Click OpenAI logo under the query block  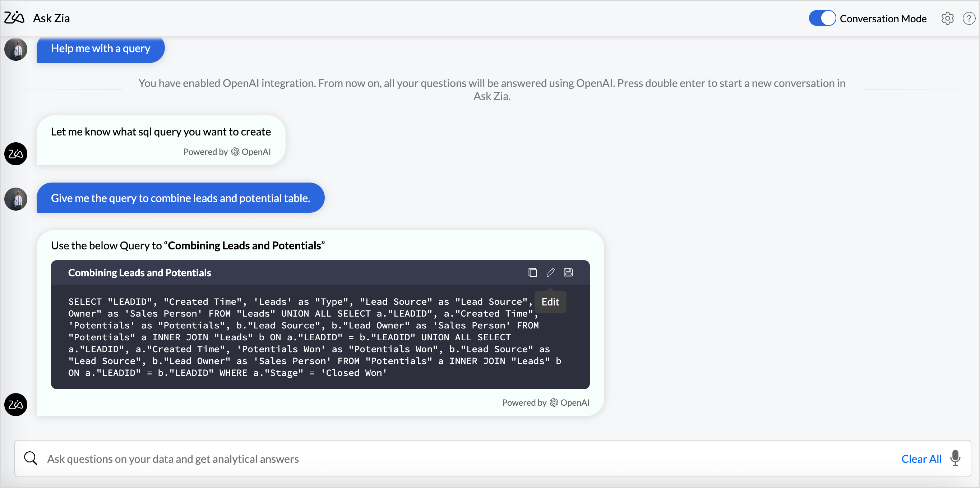coord(554,403)
